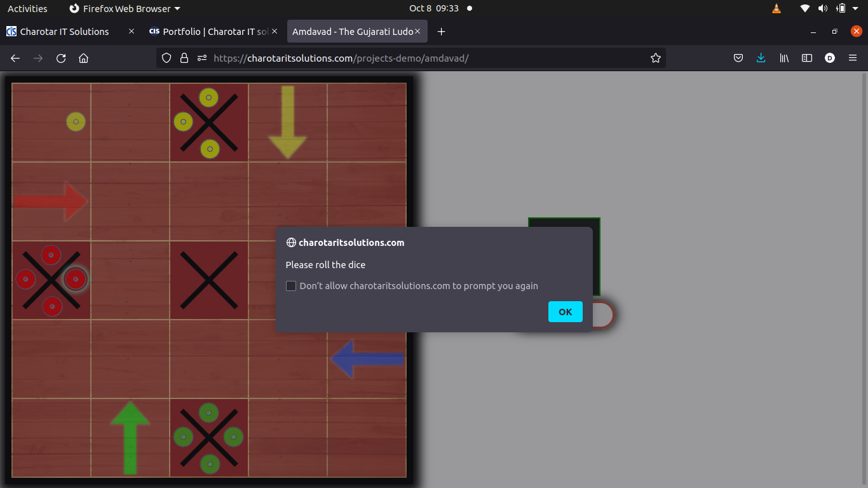
Task: Open the Wi-Fi network indicator
Action: (805, 8)
